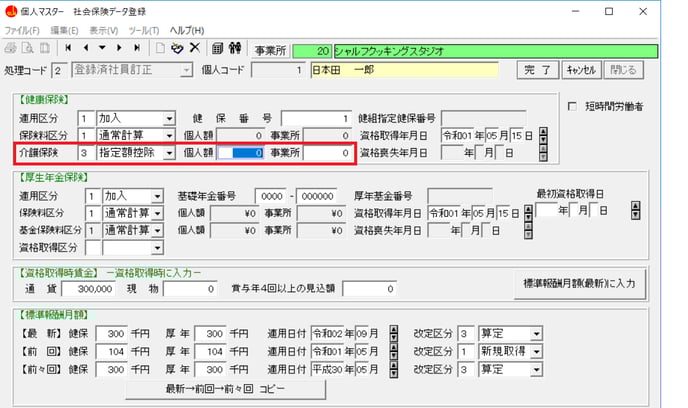Jump to the first record
The width and height of the screenshot is (688, 408).
click(x=68, y=48)
